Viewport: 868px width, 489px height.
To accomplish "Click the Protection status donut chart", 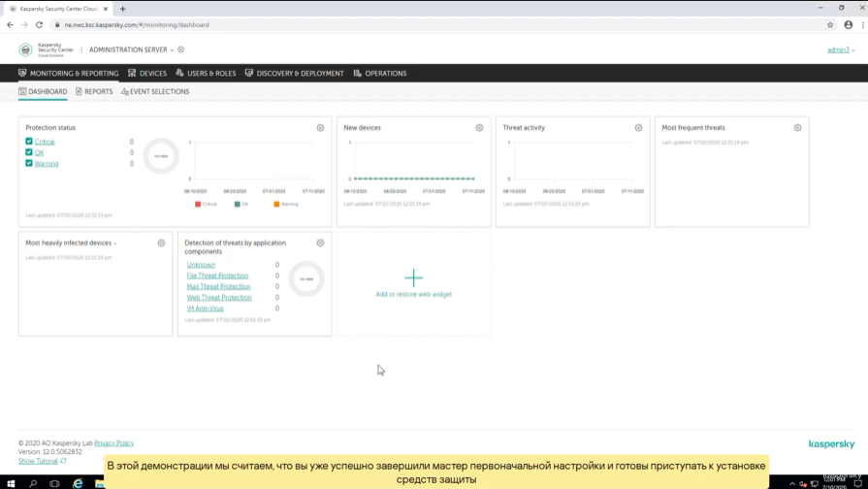I will 161,156.
